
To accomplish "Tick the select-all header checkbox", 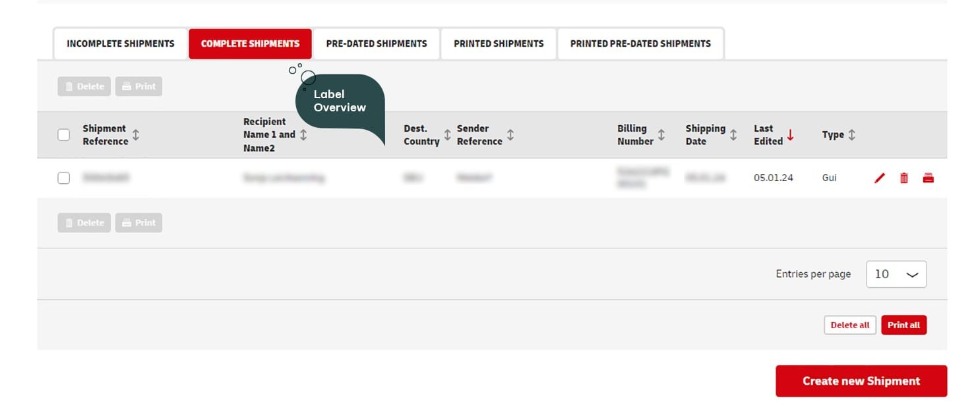I will tap(64, 135).
